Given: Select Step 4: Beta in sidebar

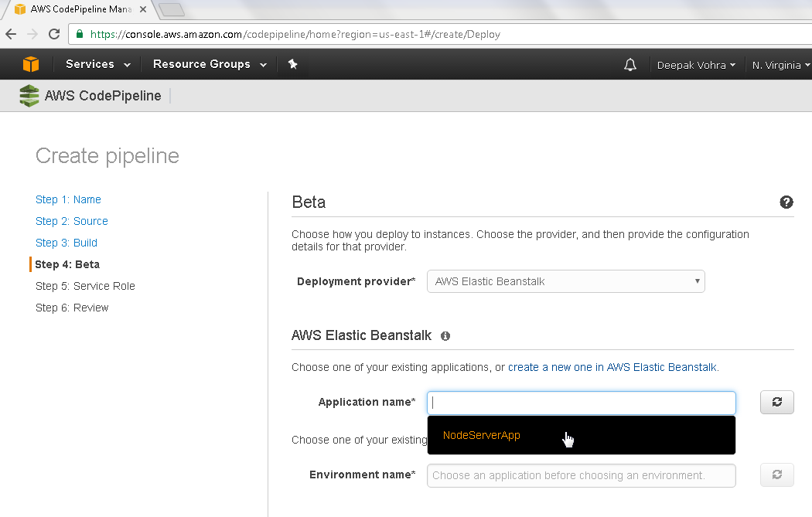Looking at the screenshot, I should tap(67, 264).
